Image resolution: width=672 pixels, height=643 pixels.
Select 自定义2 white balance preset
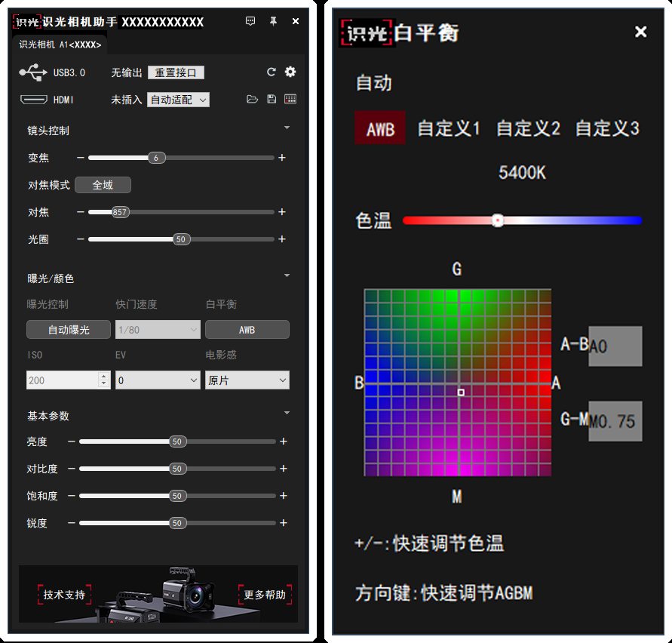click(x=528, y=128)
